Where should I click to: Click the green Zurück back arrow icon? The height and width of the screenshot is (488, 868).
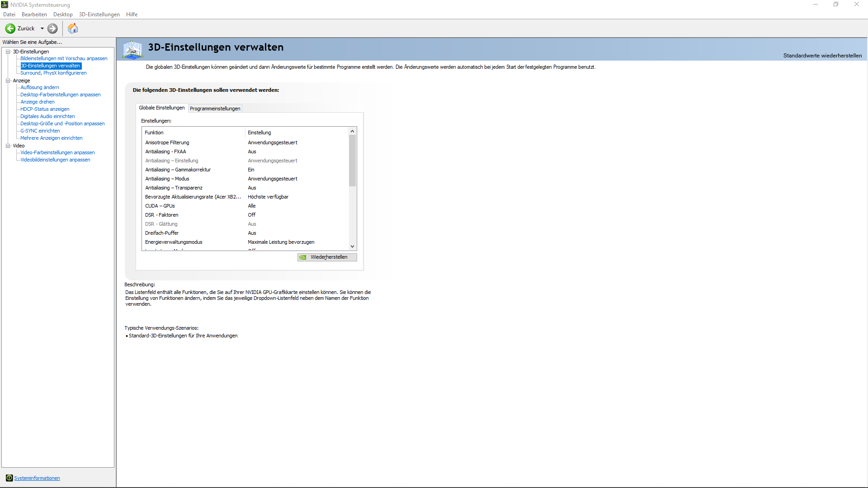(10, 28)
